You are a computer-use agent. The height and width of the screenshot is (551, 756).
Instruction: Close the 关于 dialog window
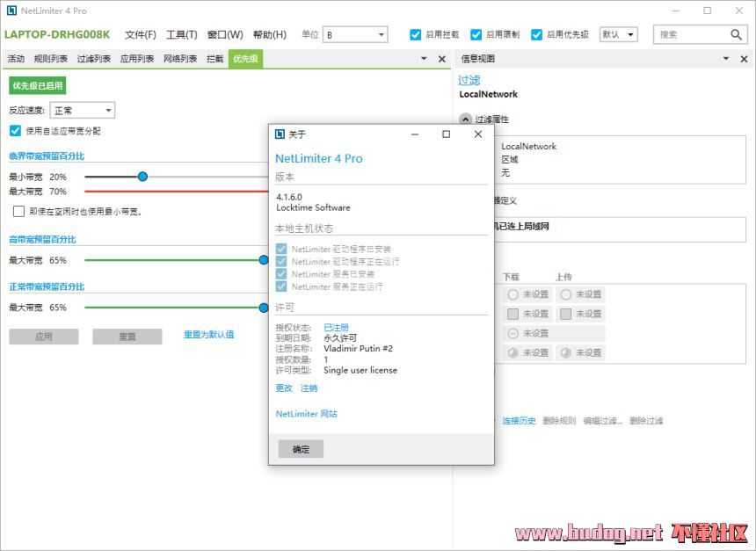478,134
